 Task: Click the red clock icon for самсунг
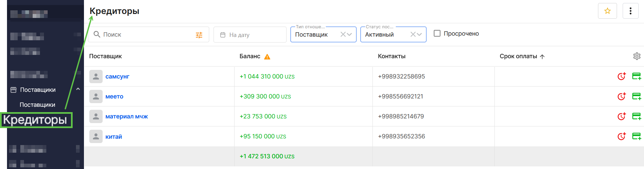tap(621, 77)
